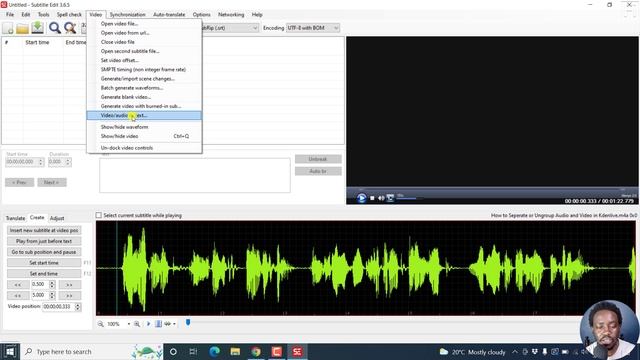Click Go to sub position and pause
The width and height of the screenshot is (640, 360).
44,252
